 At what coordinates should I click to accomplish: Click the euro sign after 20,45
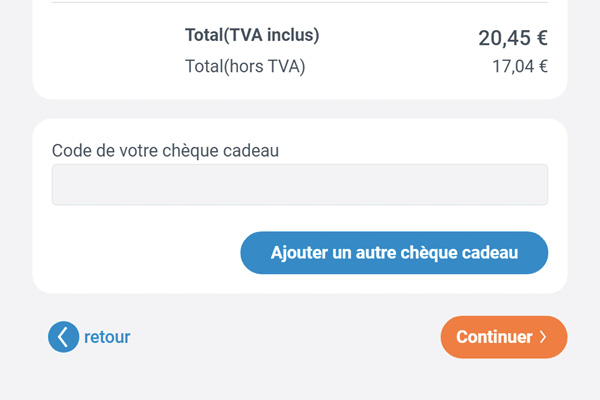pyautogui.click(x=542, y=38)
